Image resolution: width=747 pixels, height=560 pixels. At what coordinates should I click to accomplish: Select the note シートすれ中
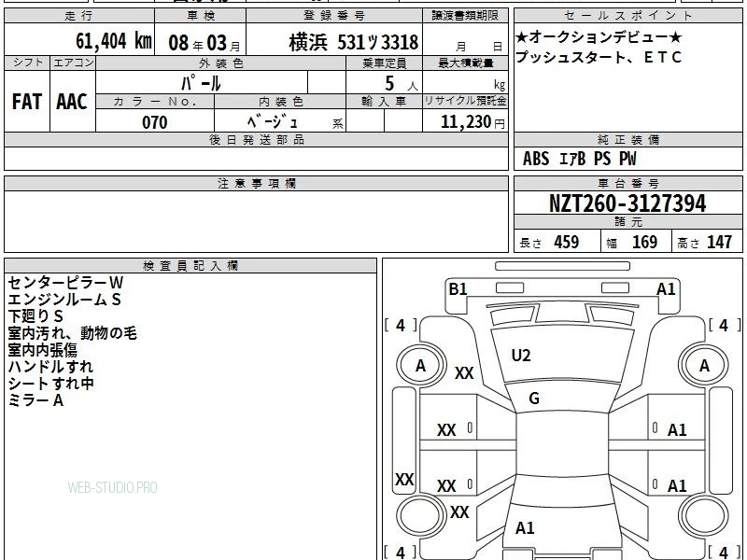50,384
